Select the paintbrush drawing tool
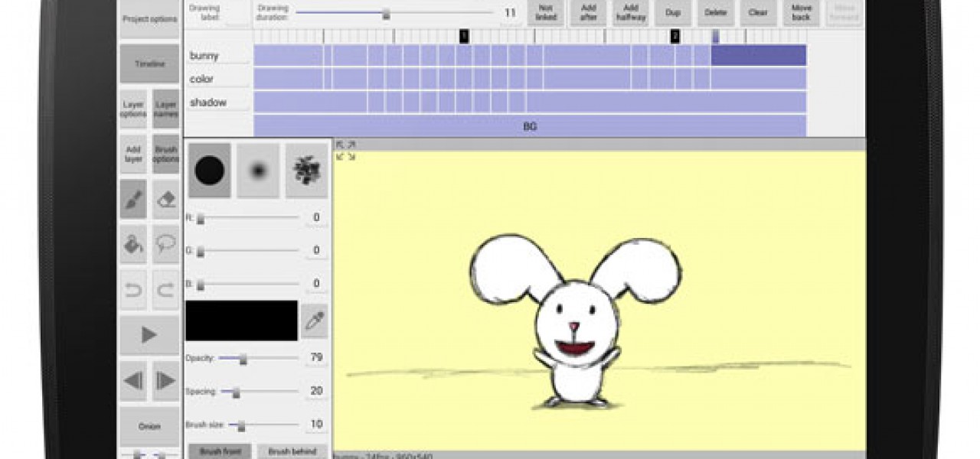The width and height of the screenshot is (980, 459). point(133,200)
